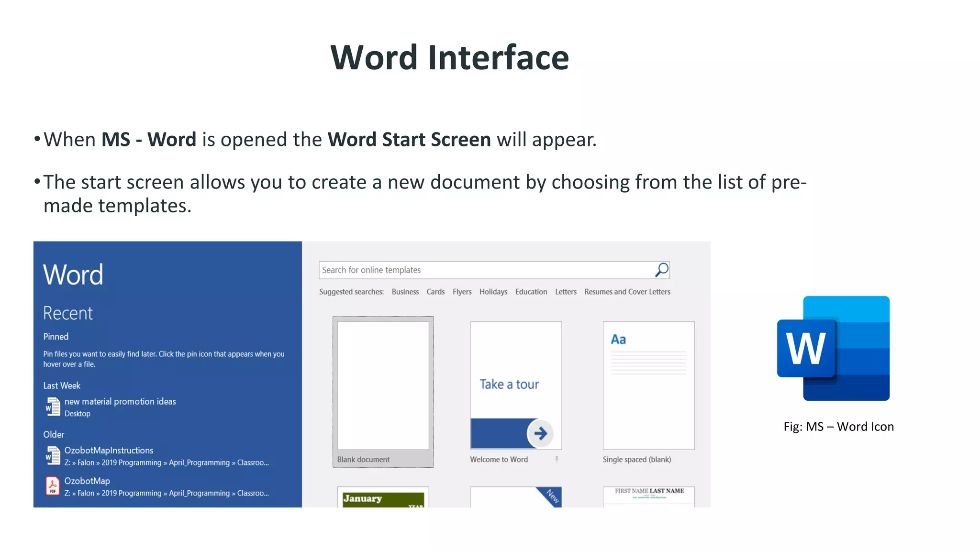Choose the Flyers suggested search
The width and height of the screenshot is (980, 551).
click(x=462, y=292)
